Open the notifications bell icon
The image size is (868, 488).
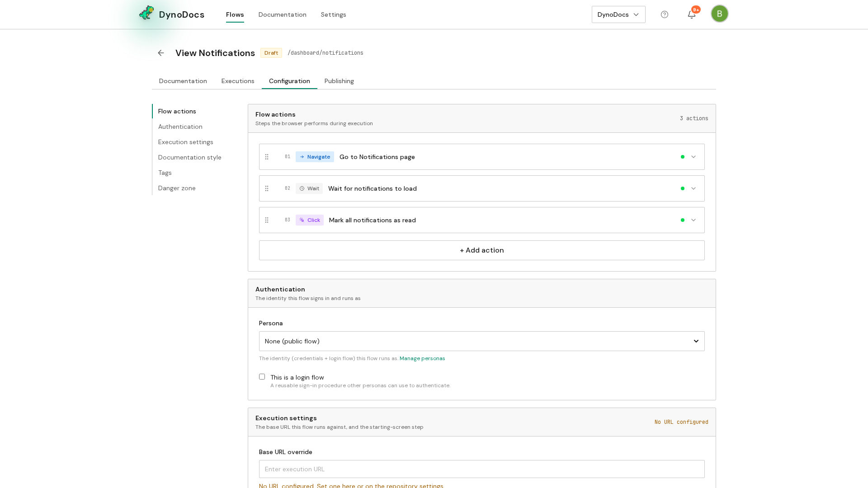tap(692, 14)
